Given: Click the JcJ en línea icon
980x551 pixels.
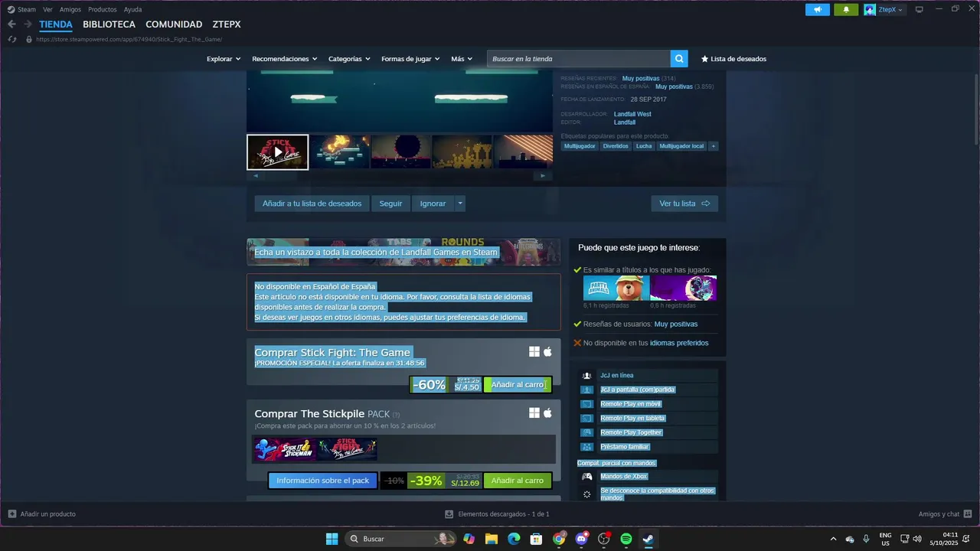Looking at the screenshot, I should pyautogui.click(x=586, y=376).
